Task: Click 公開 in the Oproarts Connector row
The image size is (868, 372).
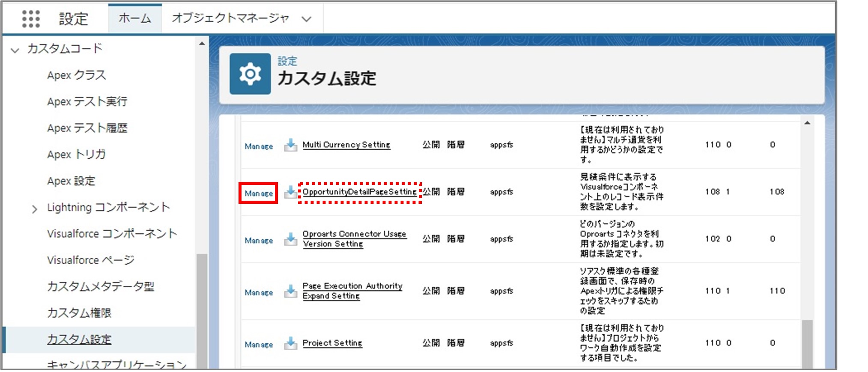Action: point(431,239)
